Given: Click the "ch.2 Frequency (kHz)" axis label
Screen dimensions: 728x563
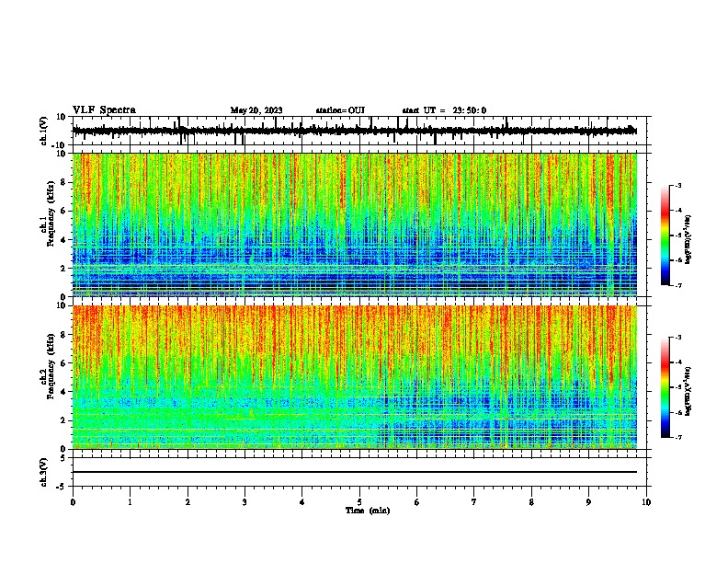Looking at the screenshot, I should (47, 366).
